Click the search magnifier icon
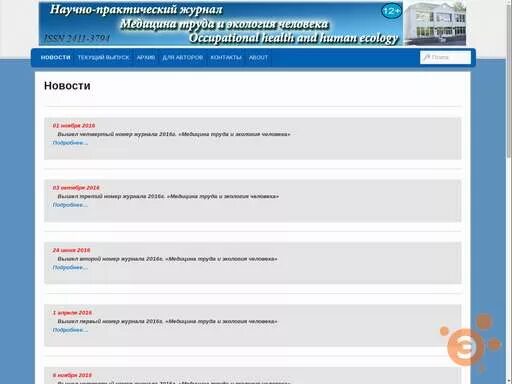The width and height of the screenshot is (512, 384). click(x=426, y=57)
